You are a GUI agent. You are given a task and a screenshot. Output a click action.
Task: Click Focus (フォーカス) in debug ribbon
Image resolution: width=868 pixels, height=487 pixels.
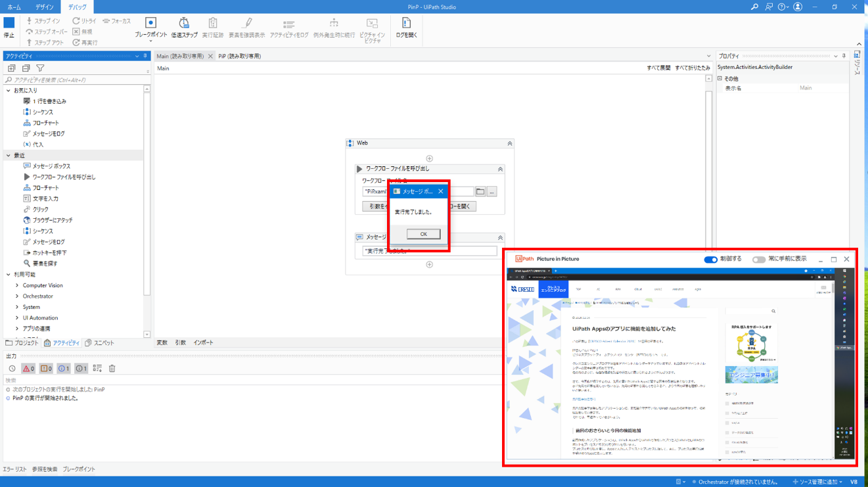(116, 21)
